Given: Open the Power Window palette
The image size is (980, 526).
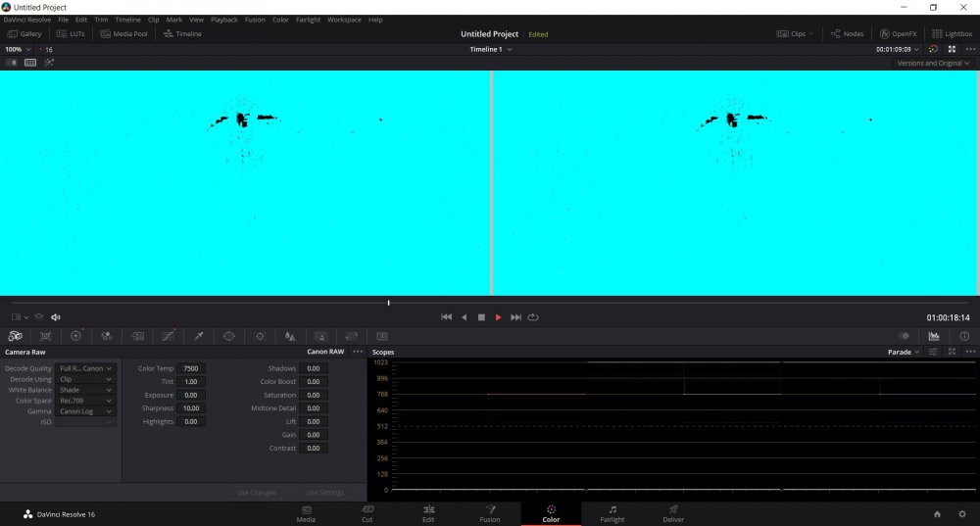Looking at the screenshot, I should [x=228, y=336].
